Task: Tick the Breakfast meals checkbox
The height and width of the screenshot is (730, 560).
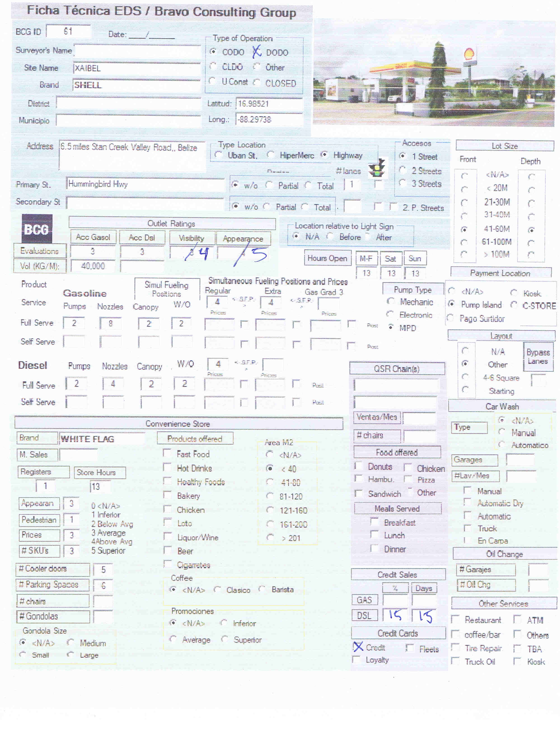Action: click(375, 522)
